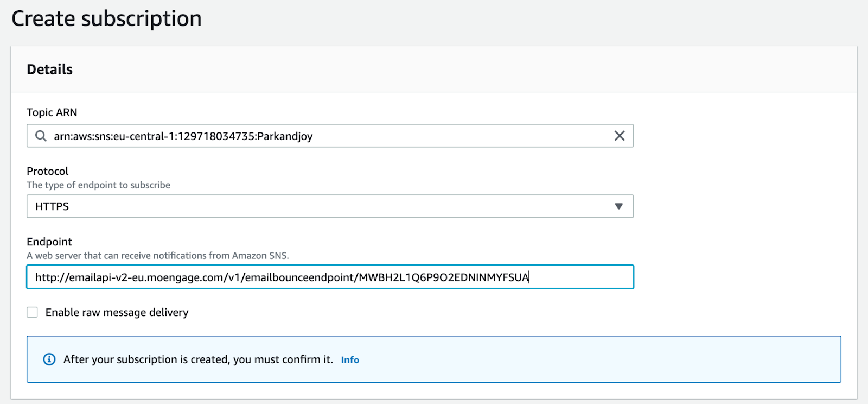868x404 pixels.
Task: Click the subscription confirmation notice text
Action: [x=198, y=359]
